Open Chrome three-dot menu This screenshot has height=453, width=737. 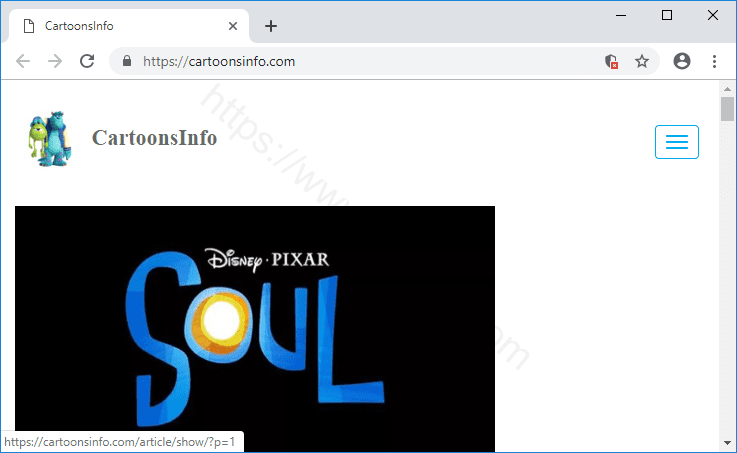[714, 61]
